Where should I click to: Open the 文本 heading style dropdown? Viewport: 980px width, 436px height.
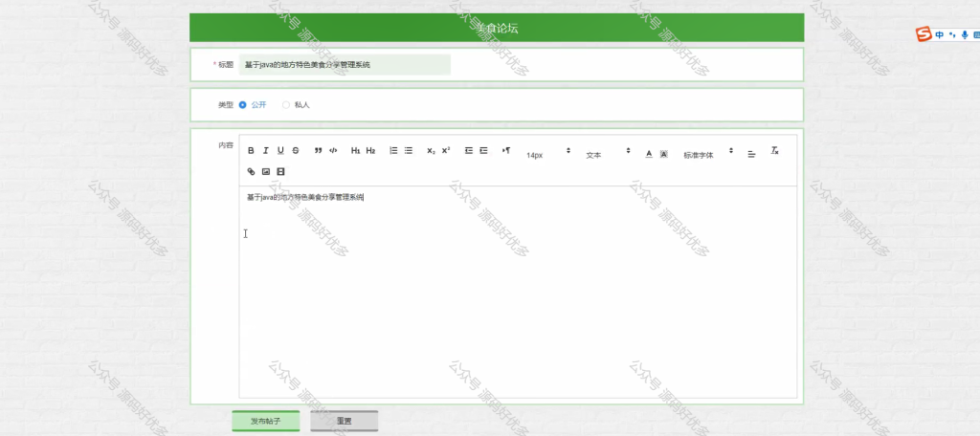pyautogui.click(x=608, y=154)
